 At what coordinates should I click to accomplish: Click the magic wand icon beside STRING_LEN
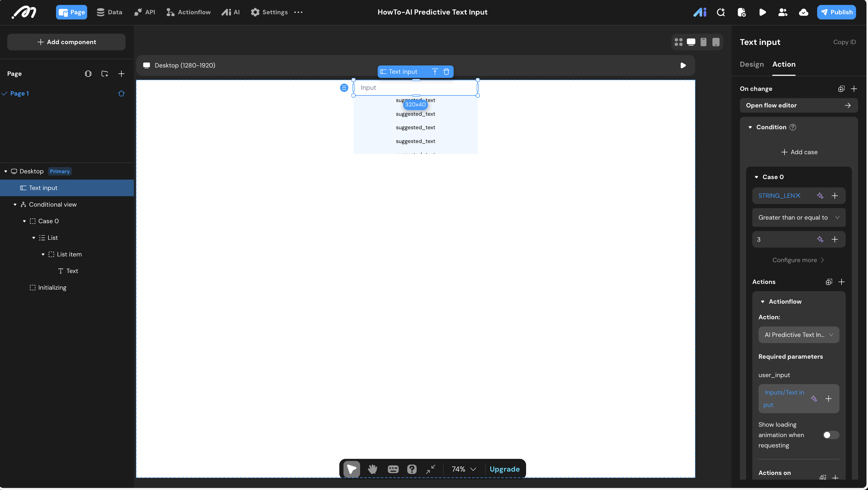click(820, 196)
